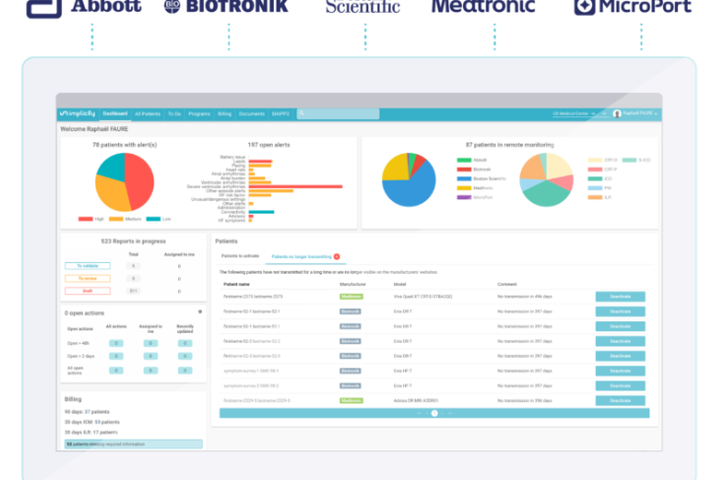The image size is (720, 480).
Task: Open the settings icon in open actions card
Action: point(200,312)
